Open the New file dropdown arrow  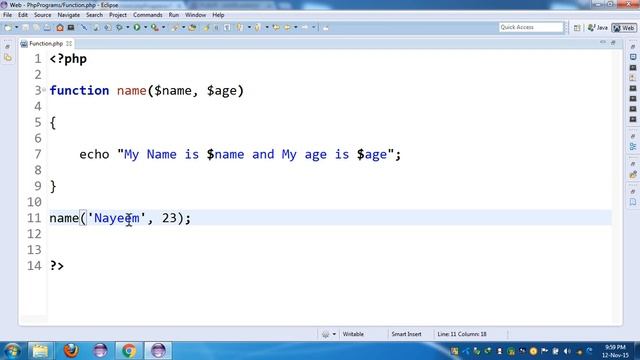click(x=17, y=28)
